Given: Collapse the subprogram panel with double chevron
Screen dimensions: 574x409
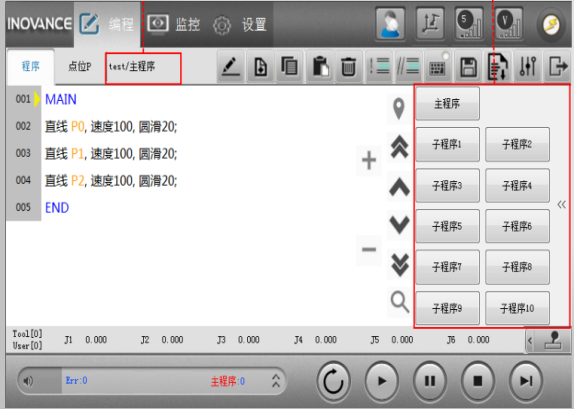Looking at the screenshot, I should coord(562,204).
